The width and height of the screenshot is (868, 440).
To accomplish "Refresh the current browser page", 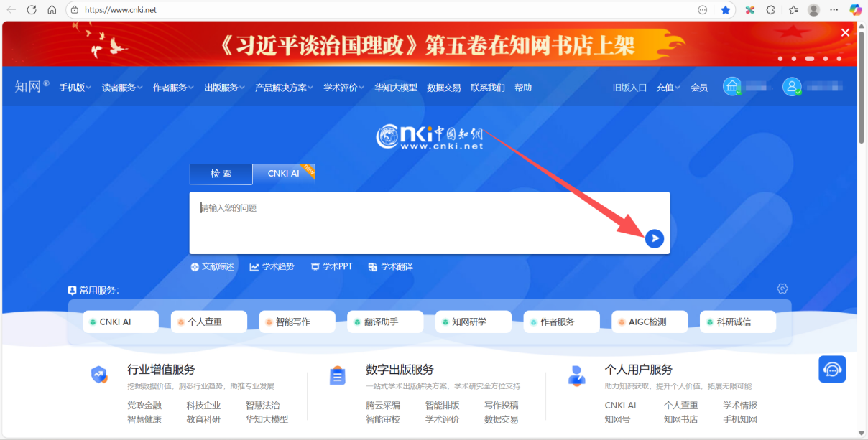I will pos(32,10).
